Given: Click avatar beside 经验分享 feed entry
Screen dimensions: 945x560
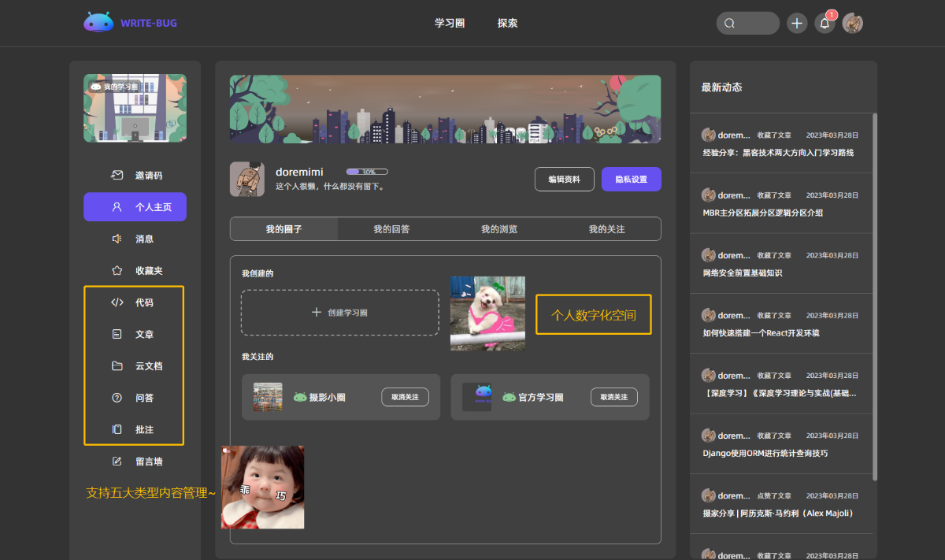Looking at the screenshot, I should point(708,135).
